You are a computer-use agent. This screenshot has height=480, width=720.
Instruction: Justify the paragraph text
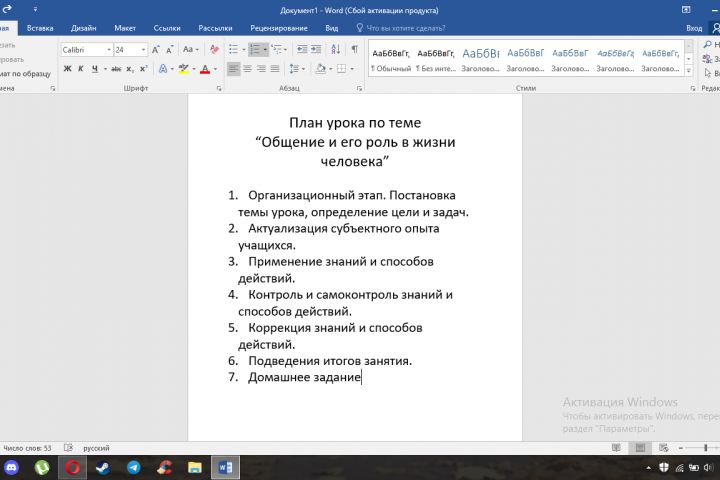275,69
